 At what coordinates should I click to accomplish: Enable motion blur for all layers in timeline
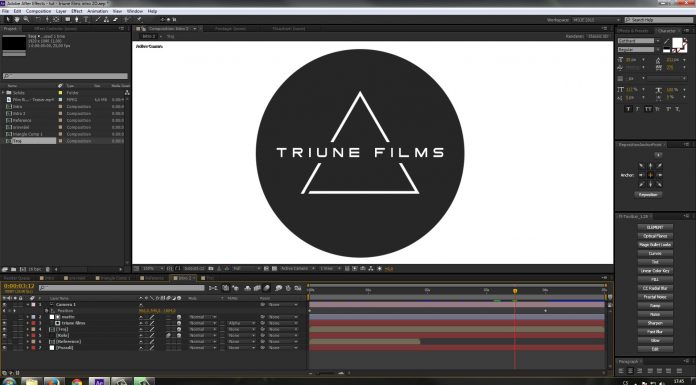coord(266,288)
